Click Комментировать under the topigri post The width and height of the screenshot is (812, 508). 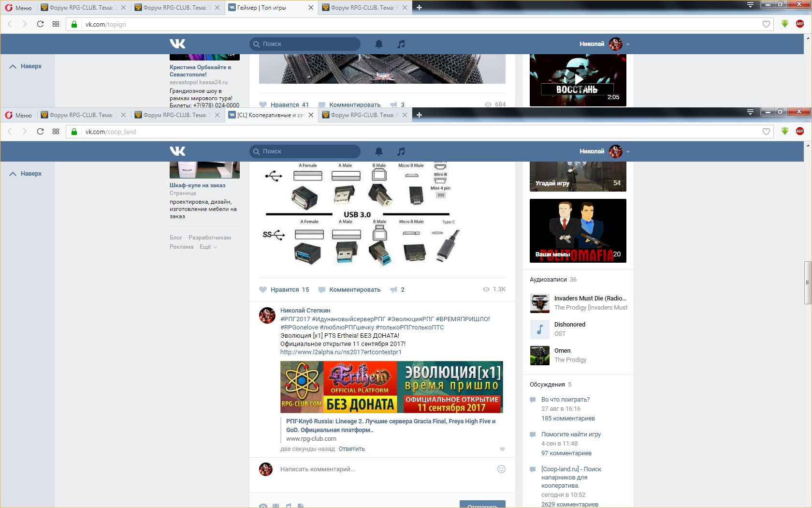349,105
